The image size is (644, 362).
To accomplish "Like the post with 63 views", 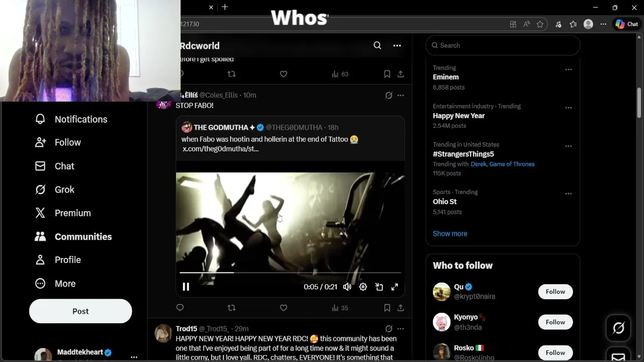I will [x=283, y=74].
